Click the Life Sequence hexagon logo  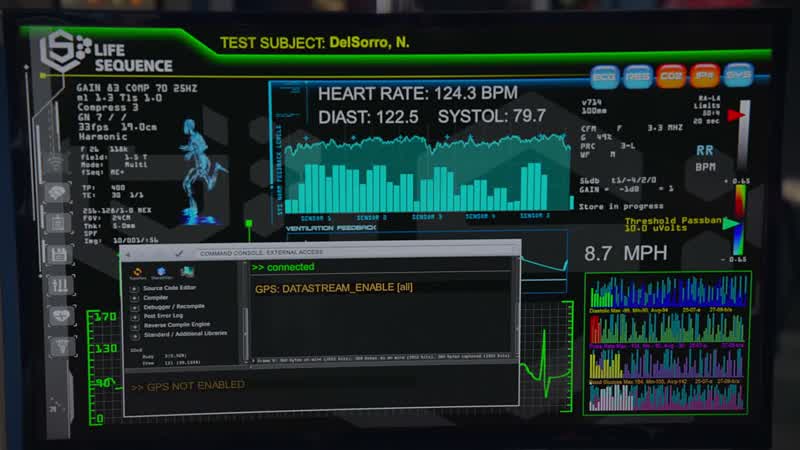64,51
